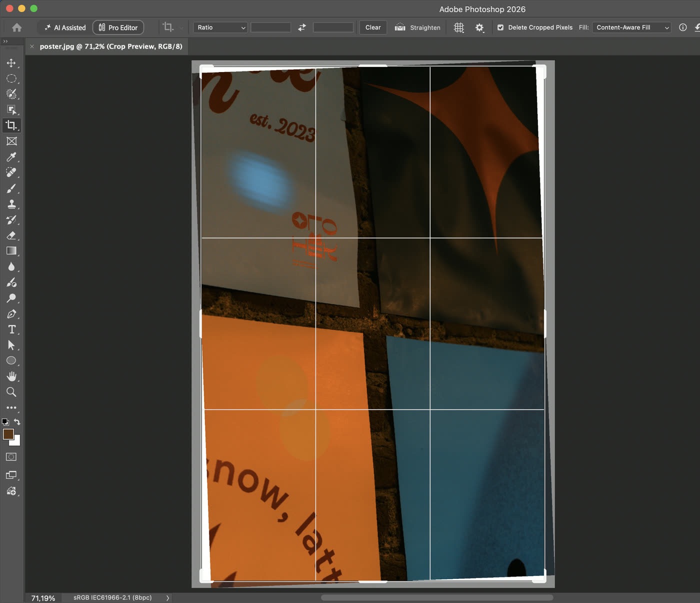
Task: Select the Spot Healing Brush tool
Action: pyautogui.click(x=11, y=172)
